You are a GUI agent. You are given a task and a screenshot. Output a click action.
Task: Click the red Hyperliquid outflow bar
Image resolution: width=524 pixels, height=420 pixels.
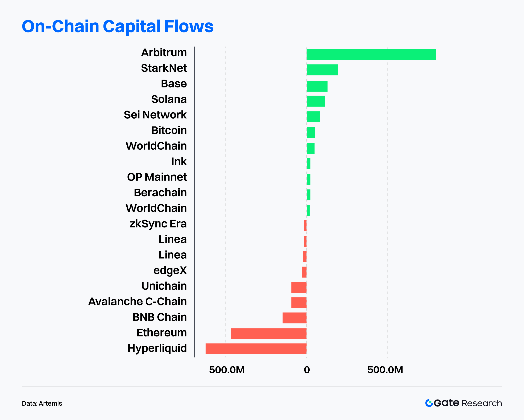[256, 349]
